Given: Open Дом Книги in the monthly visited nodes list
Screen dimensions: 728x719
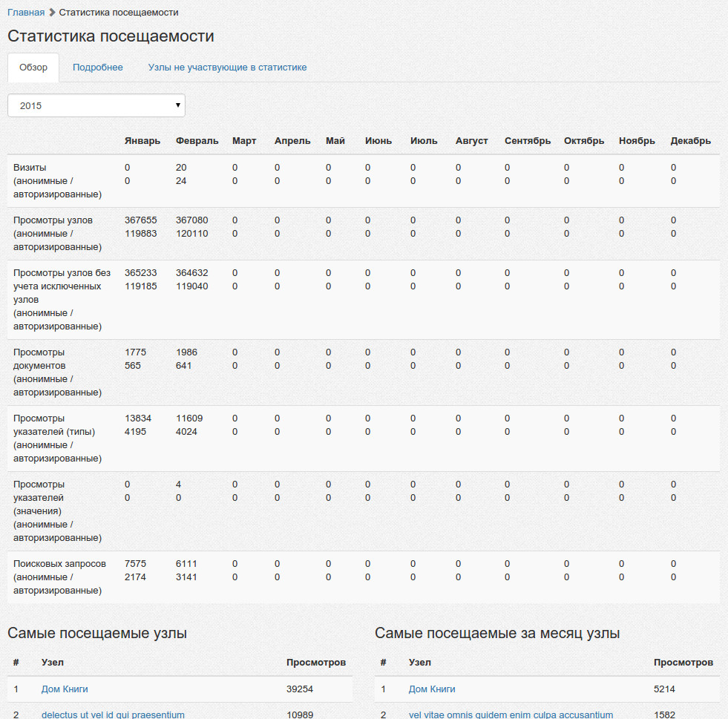Looking at the screenshot, I should [x=432, y=689].
